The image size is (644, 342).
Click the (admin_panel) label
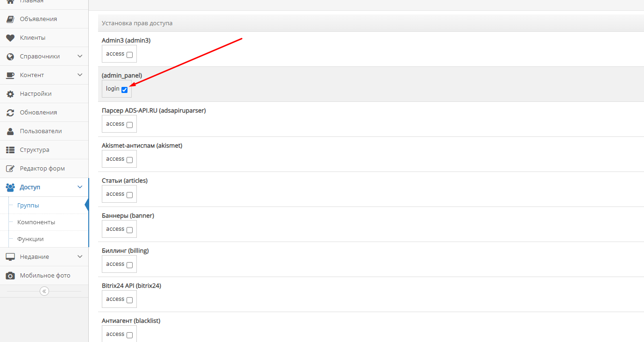point(122,76)
